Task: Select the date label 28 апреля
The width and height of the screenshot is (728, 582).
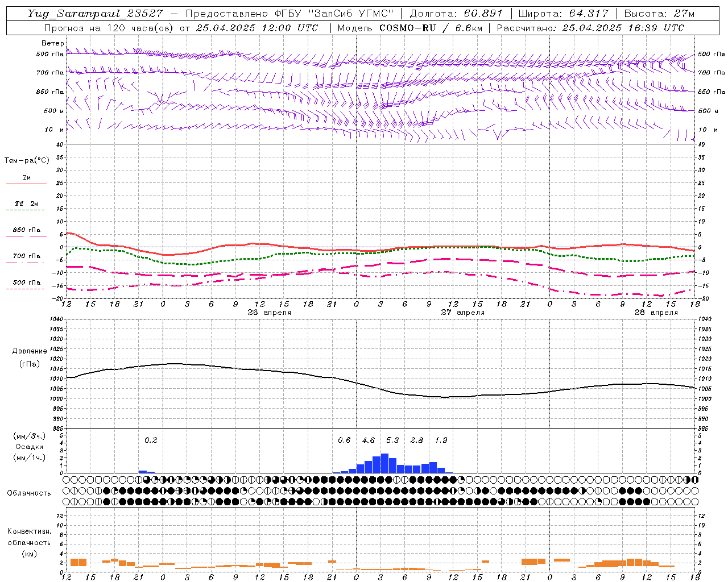Action: click(656, 312)
